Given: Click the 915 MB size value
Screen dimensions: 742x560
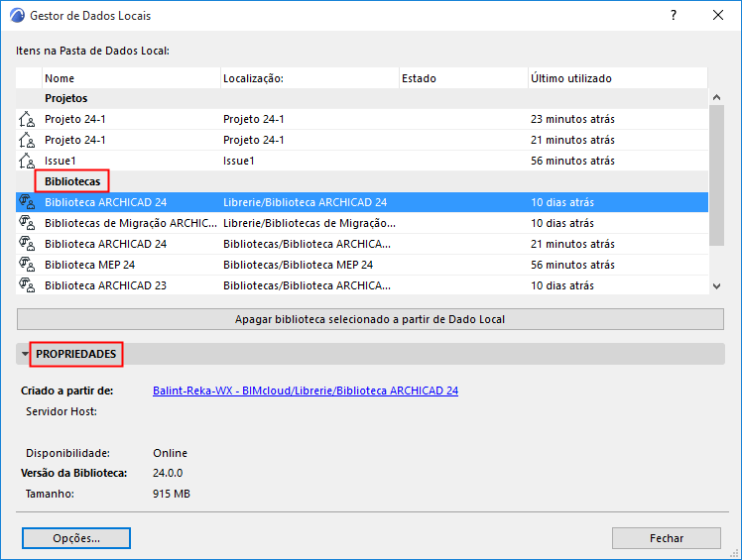Looking at the screenshot, I should tap(172, 494).
